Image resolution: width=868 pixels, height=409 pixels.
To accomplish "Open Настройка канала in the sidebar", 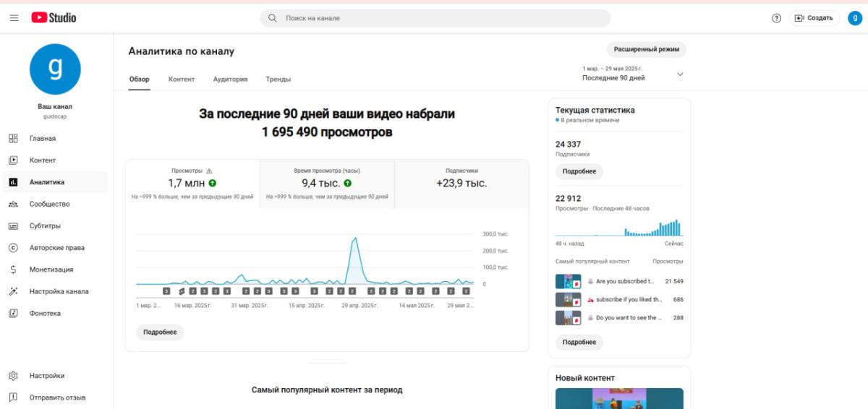I will (55, 291).
